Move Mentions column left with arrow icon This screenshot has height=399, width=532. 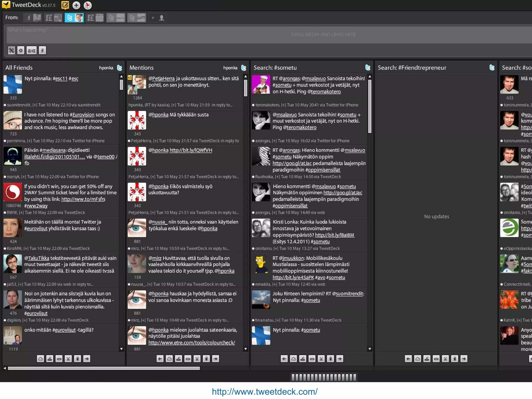point(160,359)
